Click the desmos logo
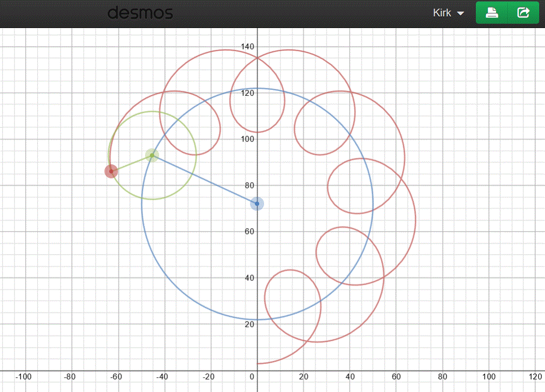 [140, 13]
